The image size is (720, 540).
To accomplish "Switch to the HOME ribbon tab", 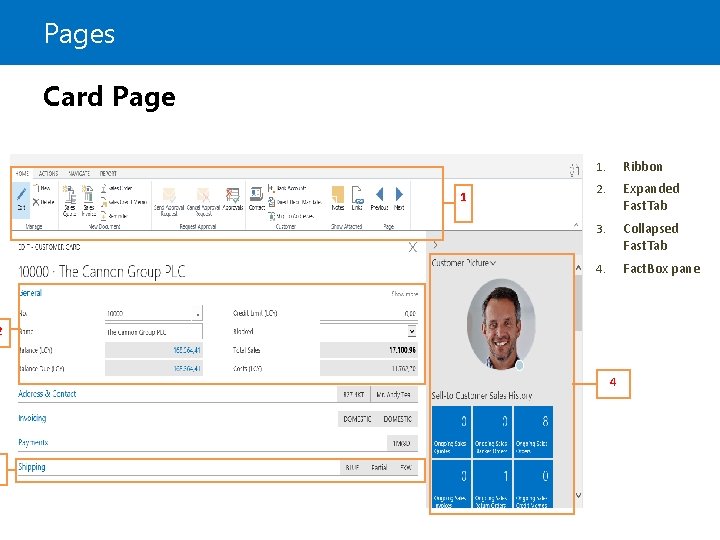I will coord(22,174).
